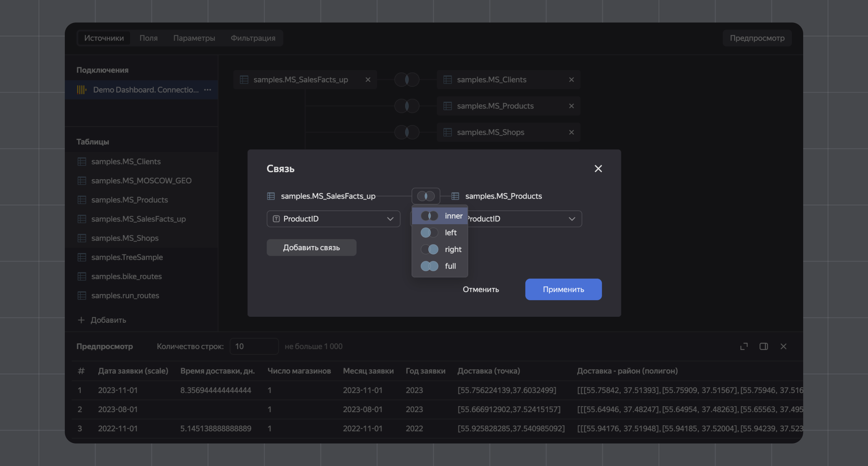Click join icon linking to samples.MS_Products
The height and width of the screenshot is (466, 868).
[x=407, y=106]
